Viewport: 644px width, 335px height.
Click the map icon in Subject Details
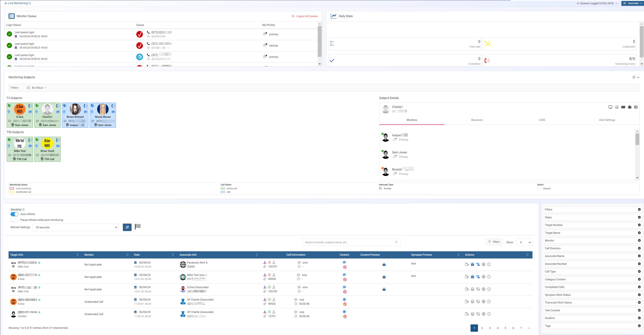pyautogui.click(x=623, y=107)
